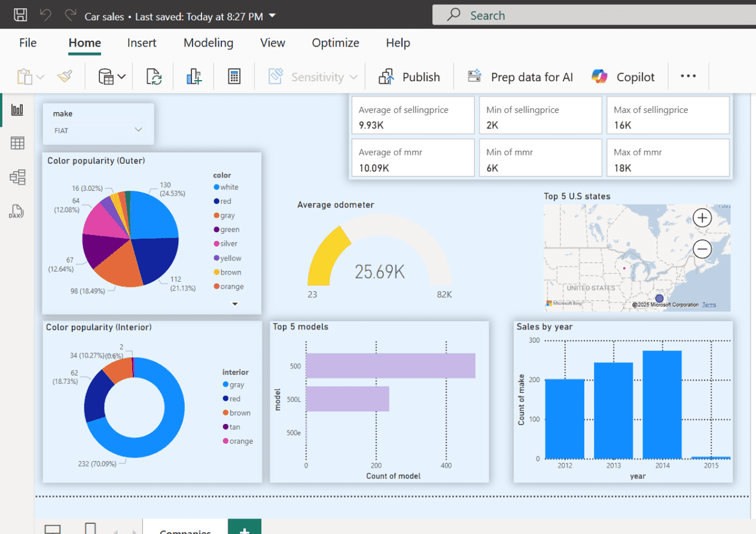Click the Undo arrow icon
Image resolution: width=756 pixels, height=534 pixels.
46,15
